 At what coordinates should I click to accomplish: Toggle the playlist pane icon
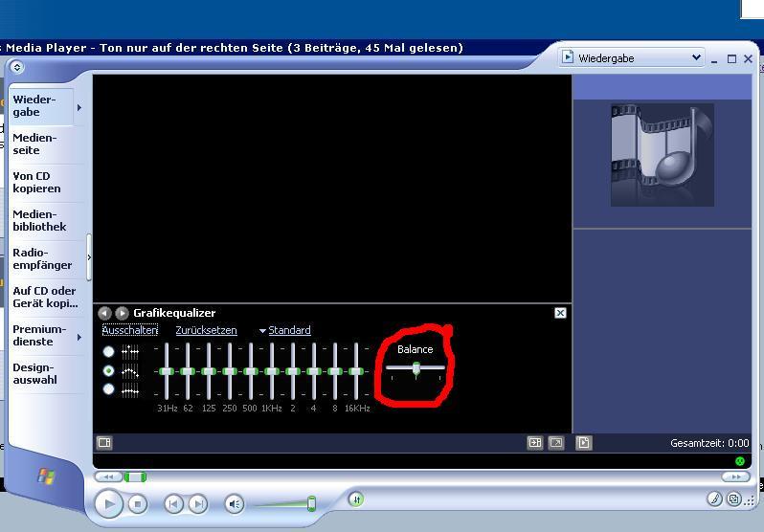pos(584,443)
